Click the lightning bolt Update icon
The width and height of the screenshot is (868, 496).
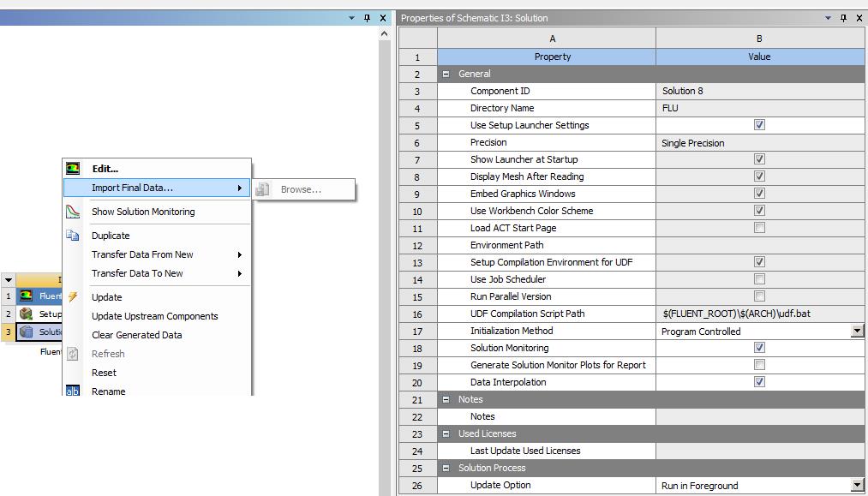[x=73, y=297]
